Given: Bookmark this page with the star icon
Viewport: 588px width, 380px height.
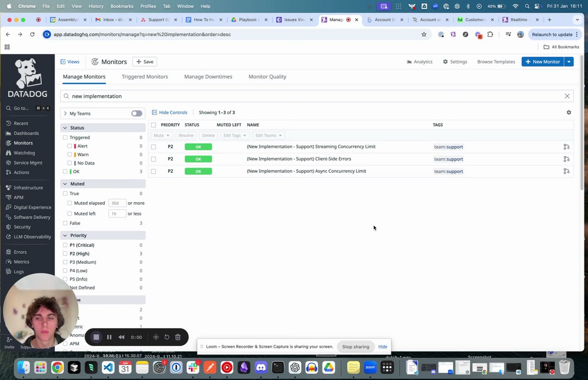Looking at the screenshot, I should pos(424,34).
